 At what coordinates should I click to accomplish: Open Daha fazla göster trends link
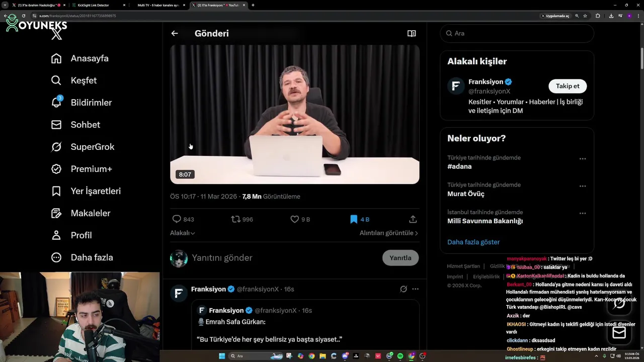click(x=473, y=242)
